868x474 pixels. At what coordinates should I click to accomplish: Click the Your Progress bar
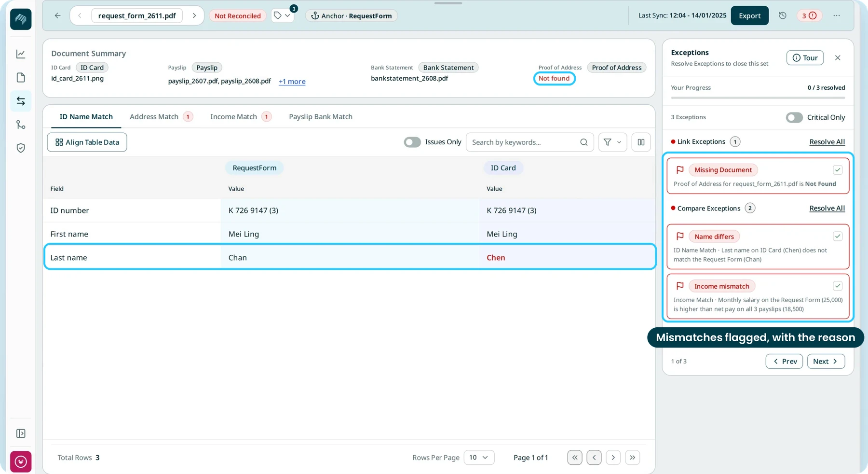tap(758, 98)
